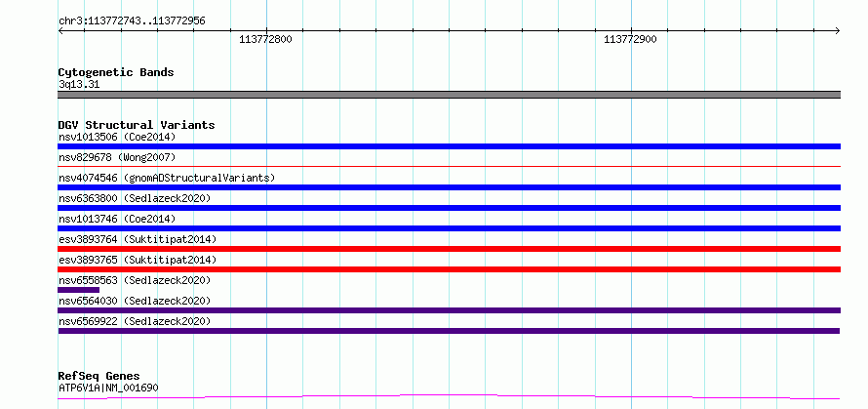Click the short purple bar under nsv6558563
This screenshot has width=868, height=409.
point(79,290)
